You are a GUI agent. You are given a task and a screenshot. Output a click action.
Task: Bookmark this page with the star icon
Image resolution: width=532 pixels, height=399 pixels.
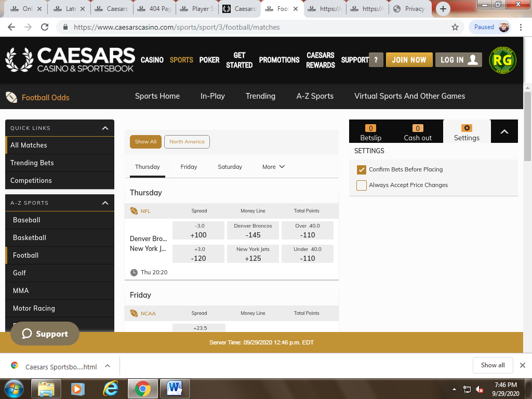[x=455, y=27]
